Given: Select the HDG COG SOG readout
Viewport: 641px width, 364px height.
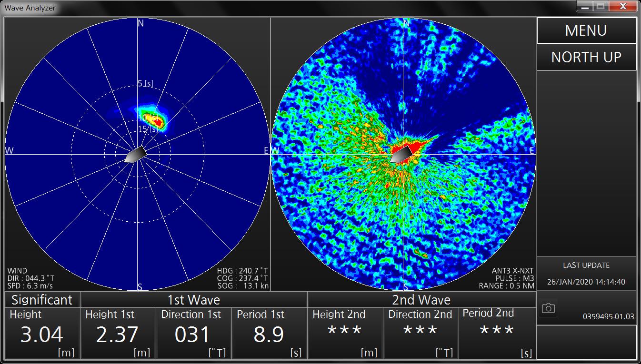Looking at the screenshot, I should [x=242, y=278].
